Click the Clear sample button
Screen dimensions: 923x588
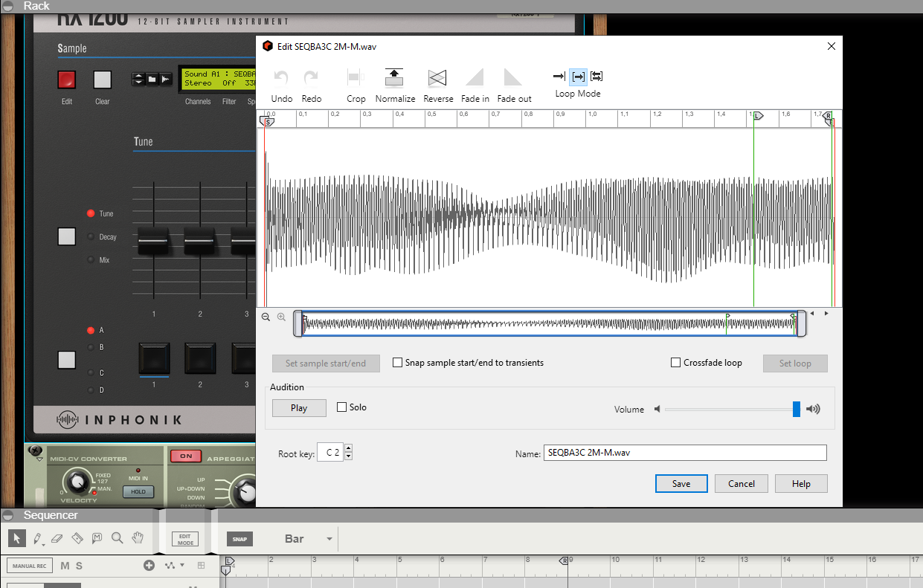coord(103,80)
